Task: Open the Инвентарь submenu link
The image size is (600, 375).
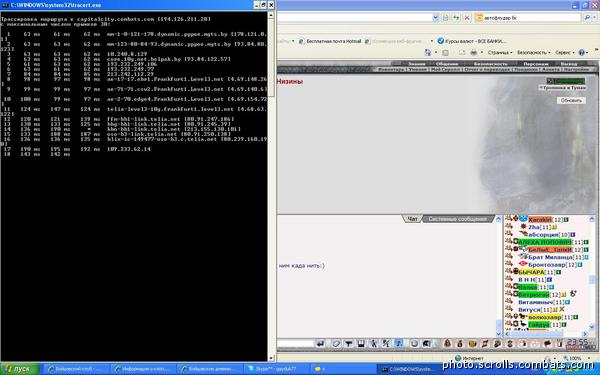Action: tap(391, 70)
